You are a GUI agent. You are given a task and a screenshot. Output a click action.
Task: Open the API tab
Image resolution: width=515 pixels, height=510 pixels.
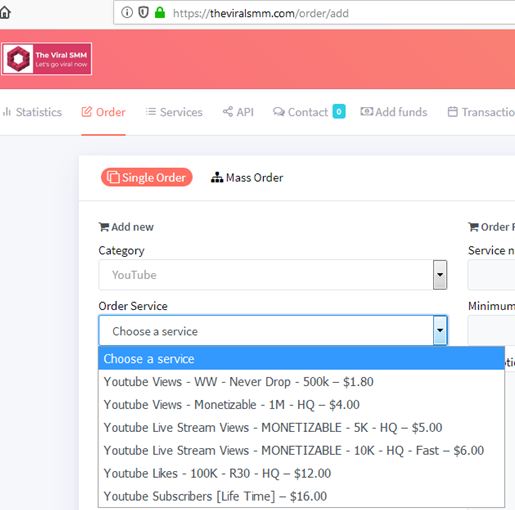tap(238, 112)
